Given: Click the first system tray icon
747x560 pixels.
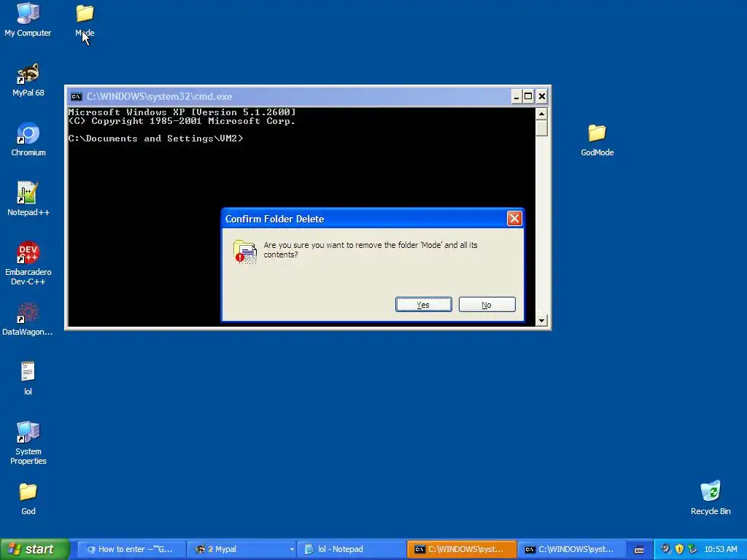Looking at the screenshot, I should [x=665, y=549].
